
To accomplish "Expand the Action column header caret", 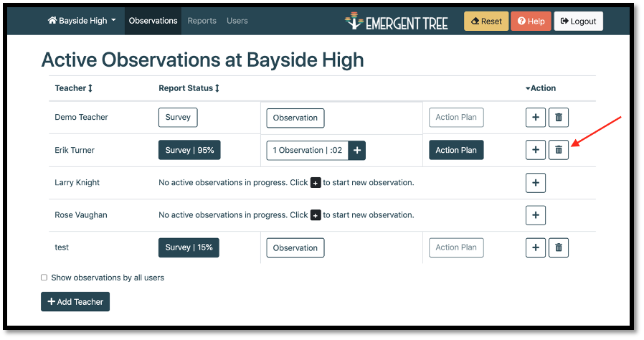I will point(529,88).
